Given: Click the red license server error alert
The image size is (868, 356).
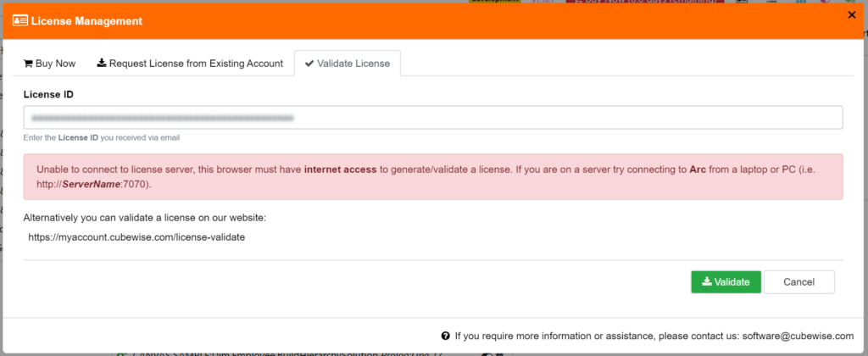Looking at the screenshot, I should point(432,176).
